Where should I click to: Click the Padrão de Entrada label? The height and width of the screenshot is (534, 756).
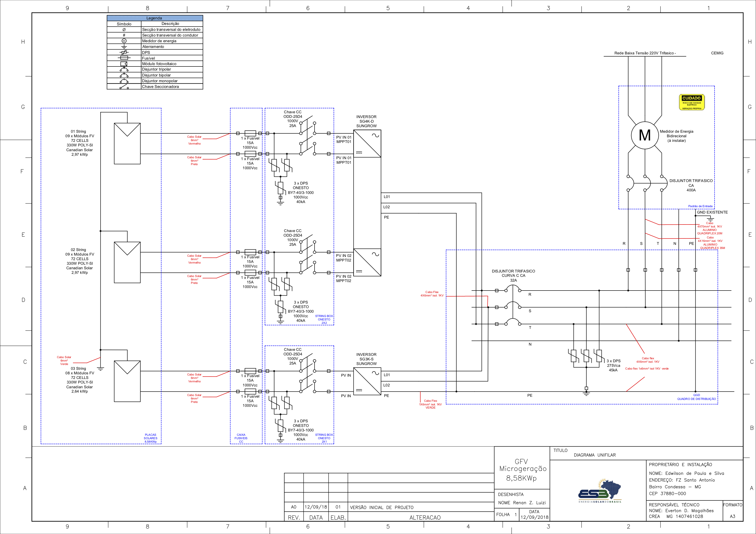700,206
